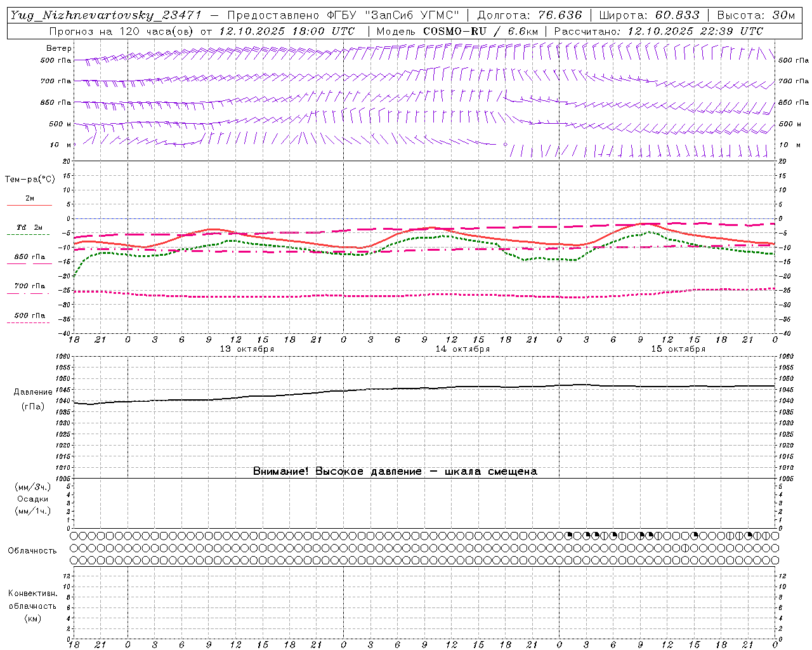Click the (мм/1ч.) precipitation unit label

tap(33, 511)
